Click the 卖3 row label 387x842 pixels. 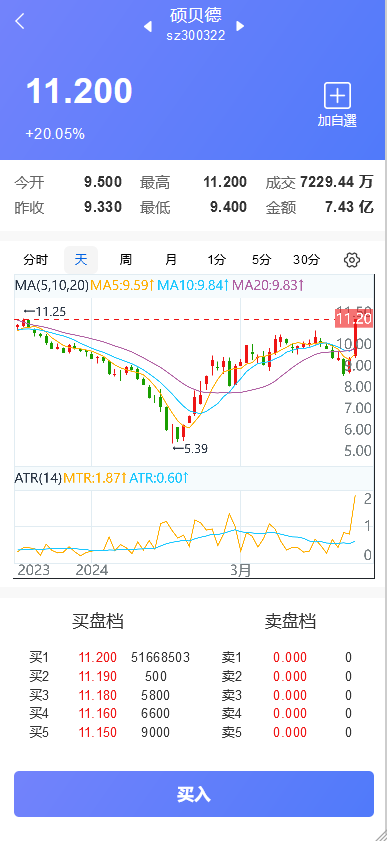232,695
